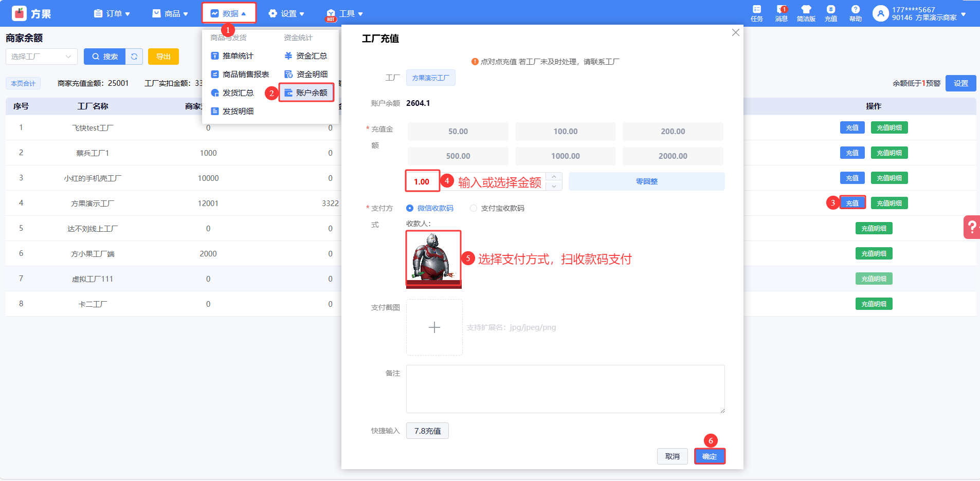Click the 小红的手机壳工厂 cell
This screenshot has width=980, height=481.
pyautogui.click(x=93, y=178)
